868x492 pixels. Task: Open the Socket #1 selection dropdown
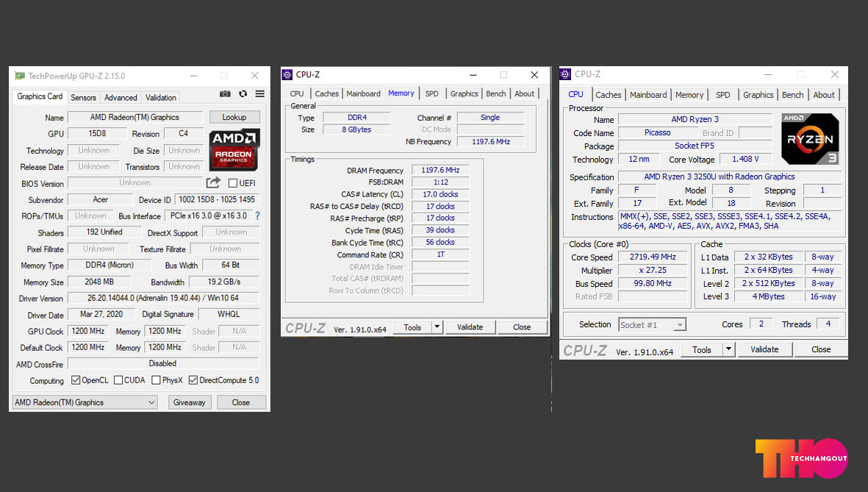pos(652,324)
